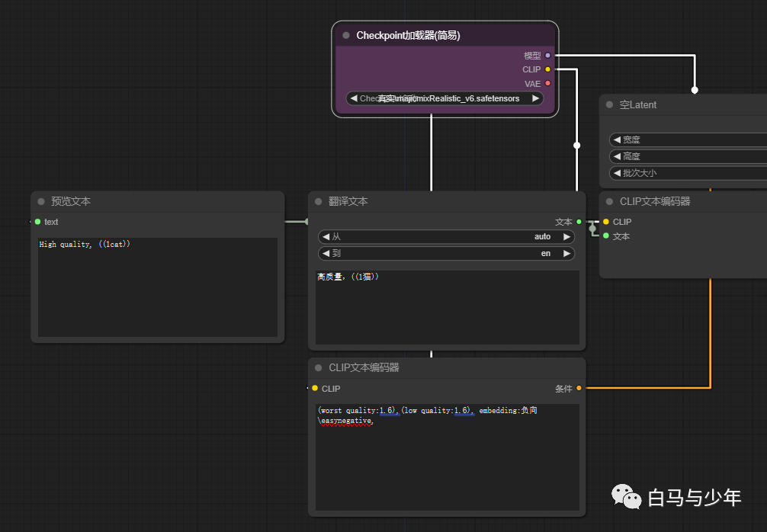Viewport: 767px width, 532px height.
Task: Collapse the 预览文本 node via its title dot
Action: click(x=41, y=202)
